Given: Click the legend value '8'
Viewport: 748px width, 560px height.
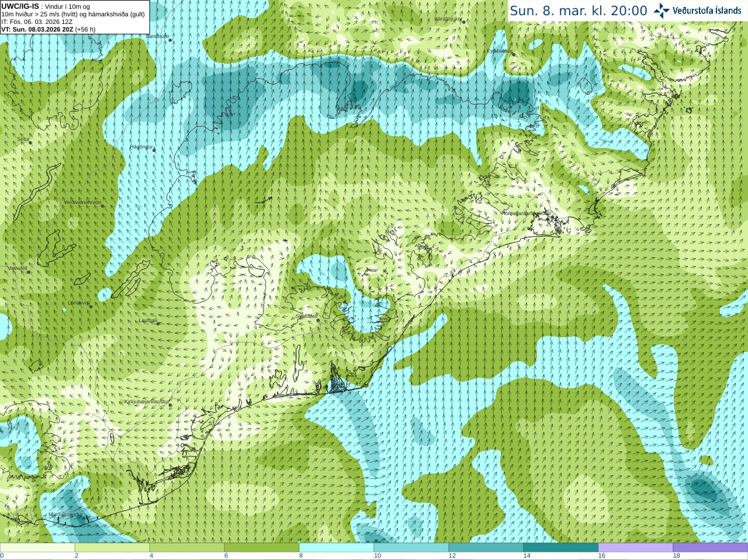Looking at the screenshot, I should click(x=301, y=556).
